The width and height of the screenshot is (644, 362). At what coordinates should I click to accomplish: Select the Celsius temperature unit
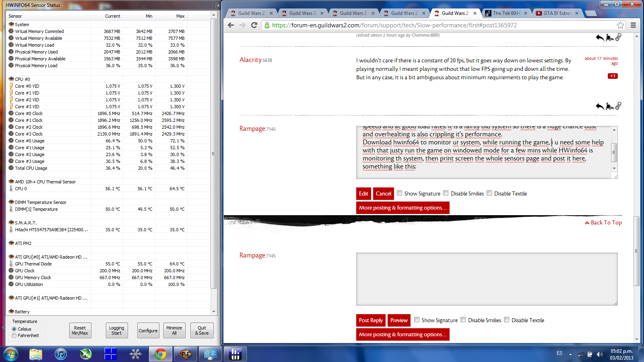(14, 329)
